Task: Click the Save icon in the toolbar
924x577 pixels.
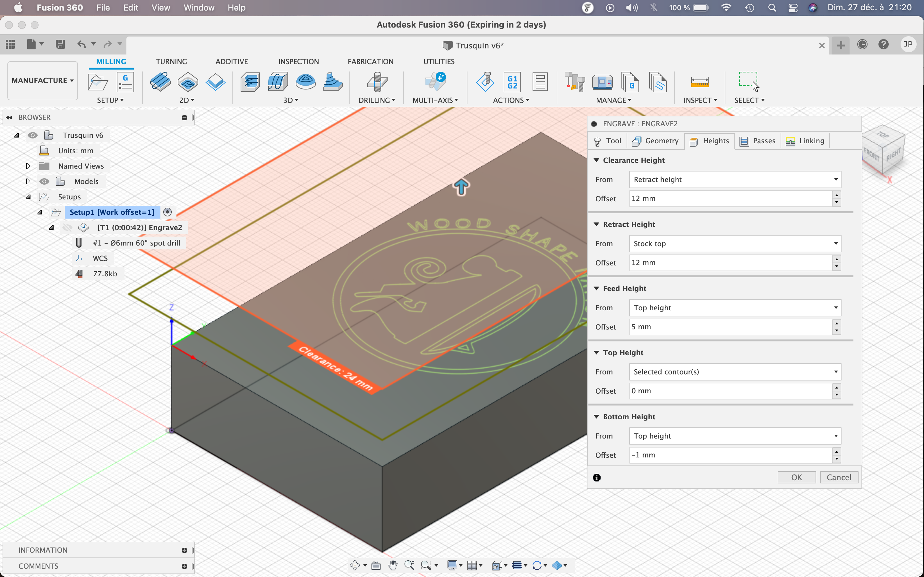Action: tap(60, 44)
